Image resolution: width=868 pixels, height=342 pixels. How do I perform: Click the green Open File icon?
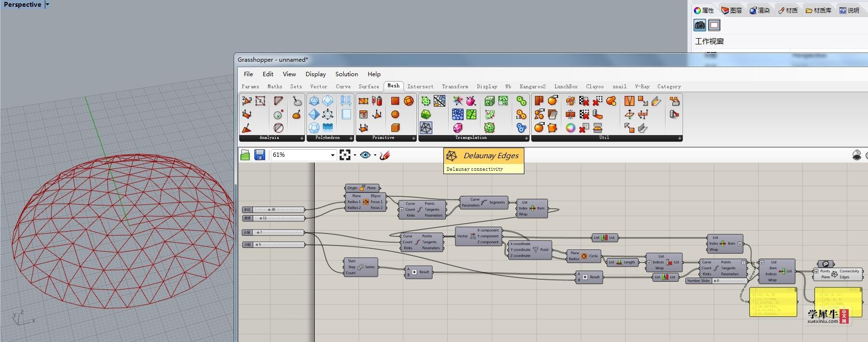click(245, 155)
